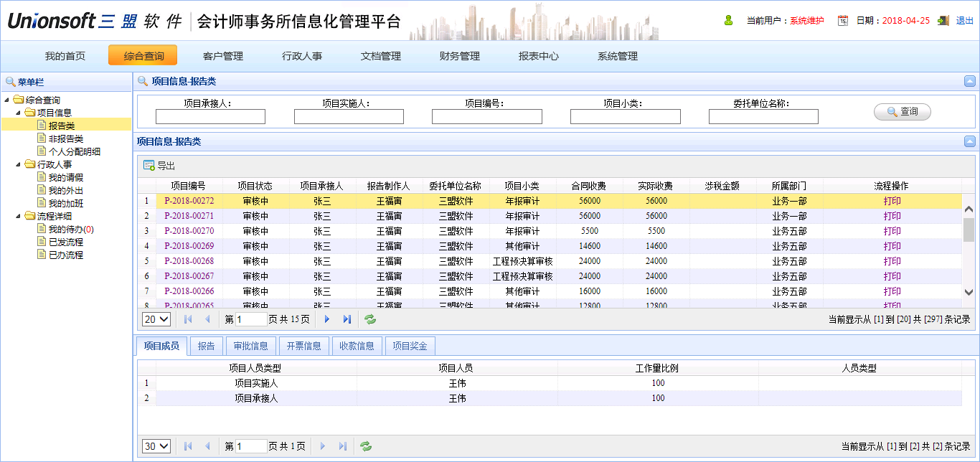Click project number P-2018-00271 cell
The width and height of the screenshot is (980, 462).
[189, 216]
